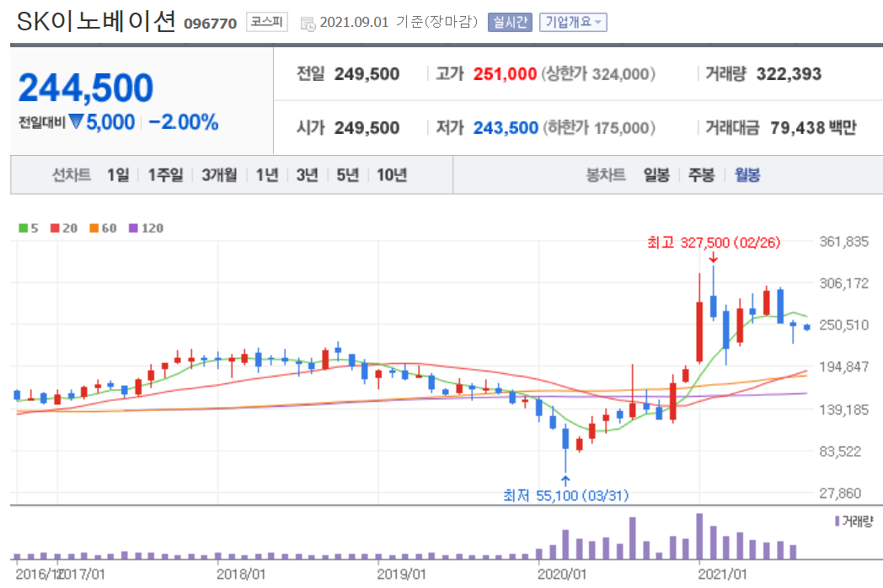Click the calendar icon before the date
The height and width of the screenshot is (588, 883).
(308, 24)
